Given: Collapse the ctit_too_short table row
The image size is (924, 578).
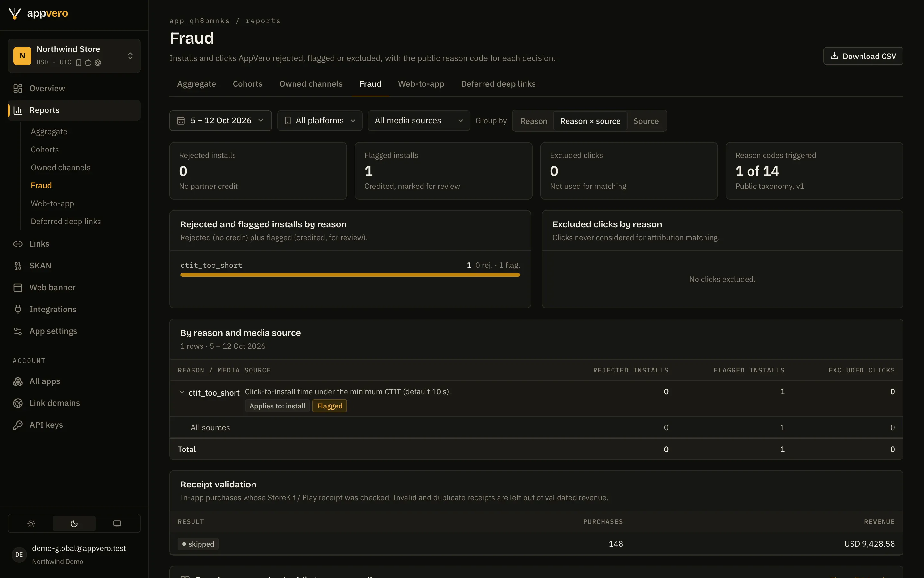Looking at the screenshot, I should point(182,392).
